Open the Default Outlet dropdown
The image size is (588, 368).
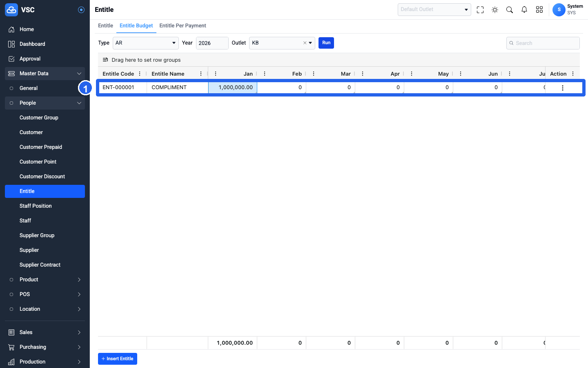(434, 9)
